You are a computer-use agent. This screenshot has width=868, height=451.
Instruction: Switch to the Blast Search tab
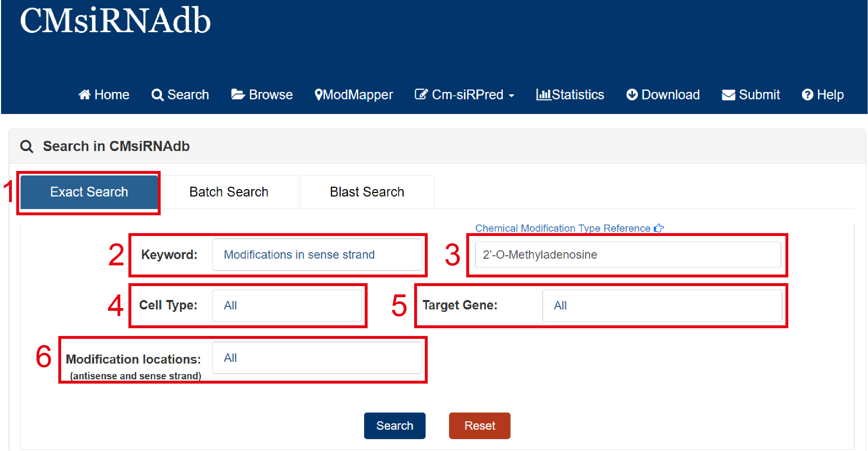(367, 192)
